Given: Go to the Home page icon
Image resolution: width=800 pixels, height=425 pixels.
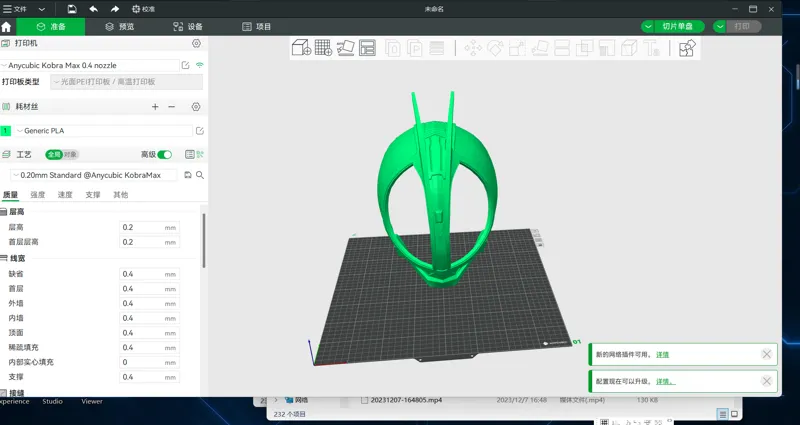Looking at the screenshot, I should pyautogui.click(x=6, y=27).
